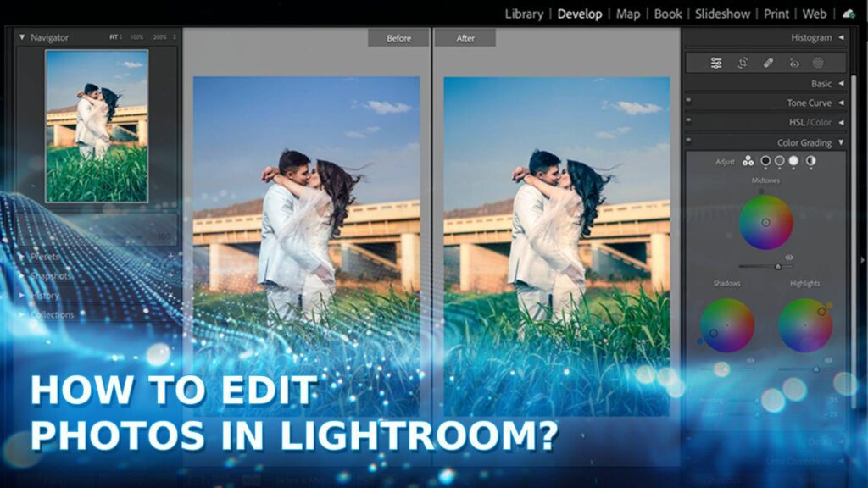Screen dimensions: 868x488
Task: Click the Midtones luminance slider handle
Action: [778, 267]
